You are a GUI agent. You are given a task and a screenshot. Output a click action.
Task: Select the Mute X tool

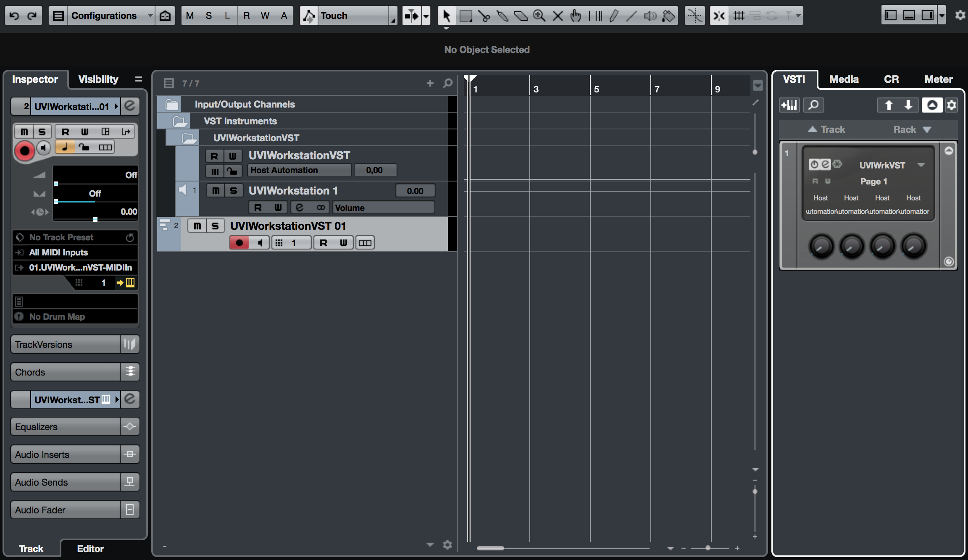(x=558, y=16)
